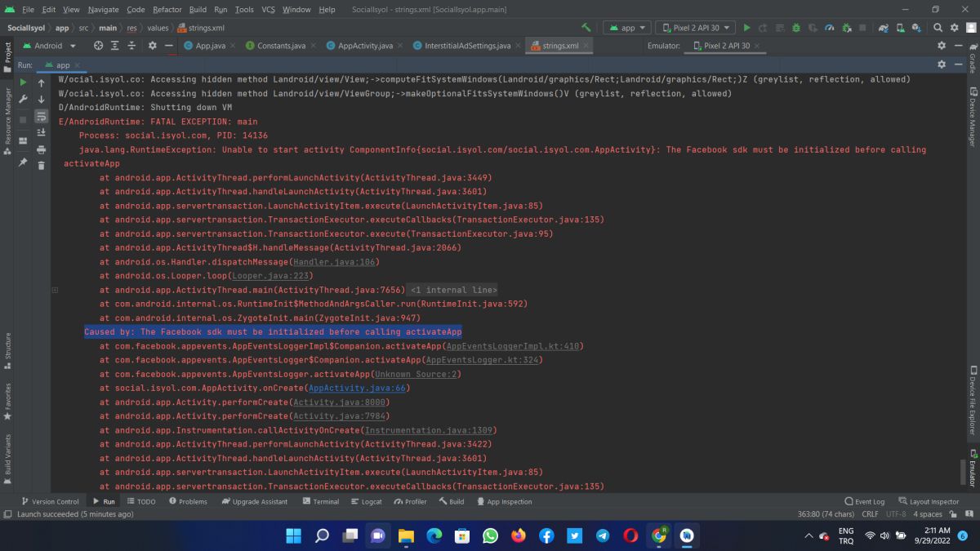This screenshot has height=551, width=980.
Task: Click 'values' in the breadcrumb path
Action: coord(158,28)
